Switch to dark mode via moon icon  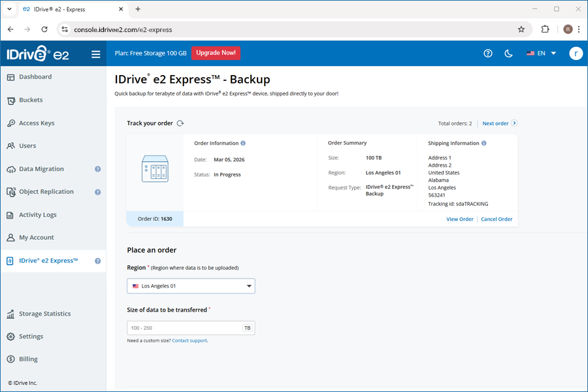pos(508,54)
